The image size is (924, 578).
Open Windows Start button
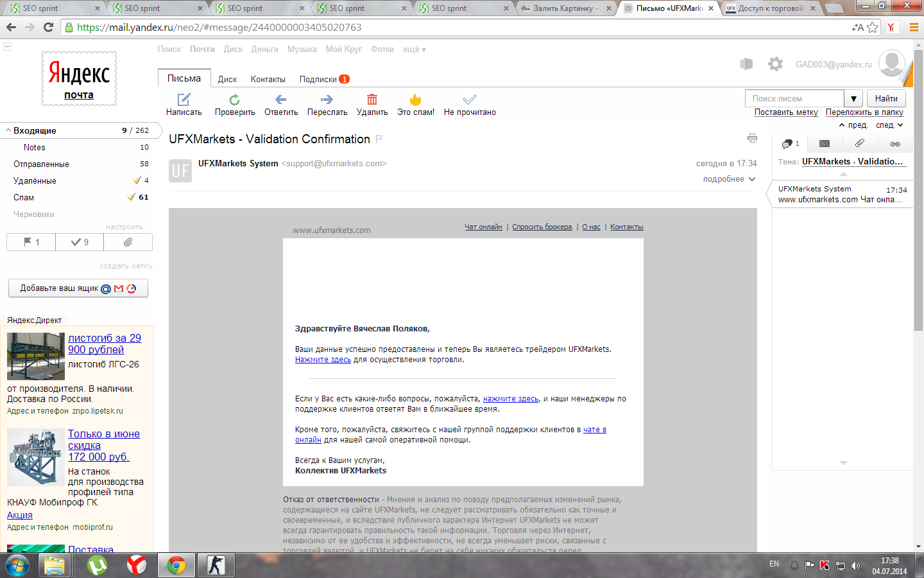point(17,566)
